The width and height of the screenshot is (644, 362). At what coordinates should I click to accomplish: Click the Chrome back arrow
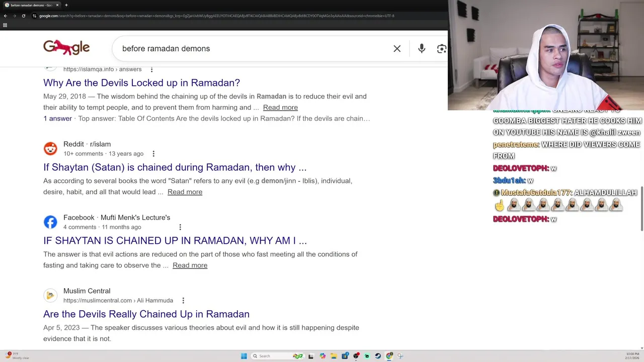click(6, 16)
